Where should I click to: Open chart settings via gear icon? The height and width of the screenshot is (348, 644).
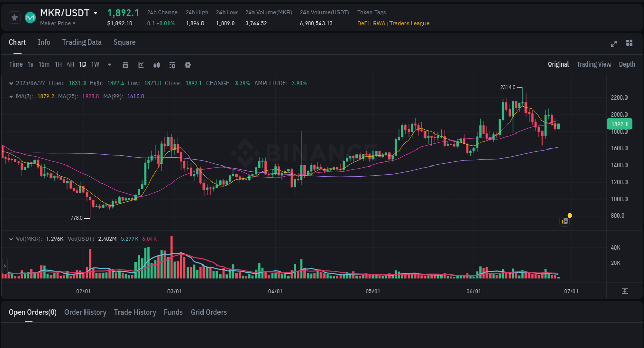tap(188, 64)
